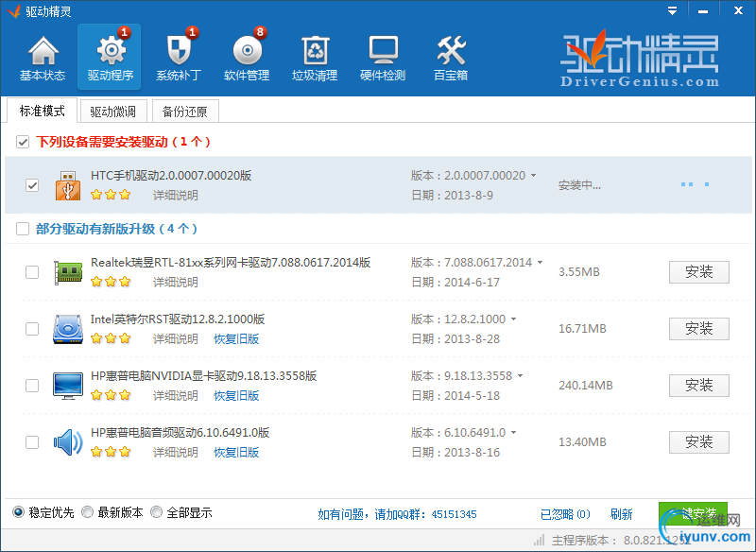This screenshot has height=552, width=756.
Task: Toggle the 下列设备需要安装驱动 group checkbox
Action: [x=23, y=142]
